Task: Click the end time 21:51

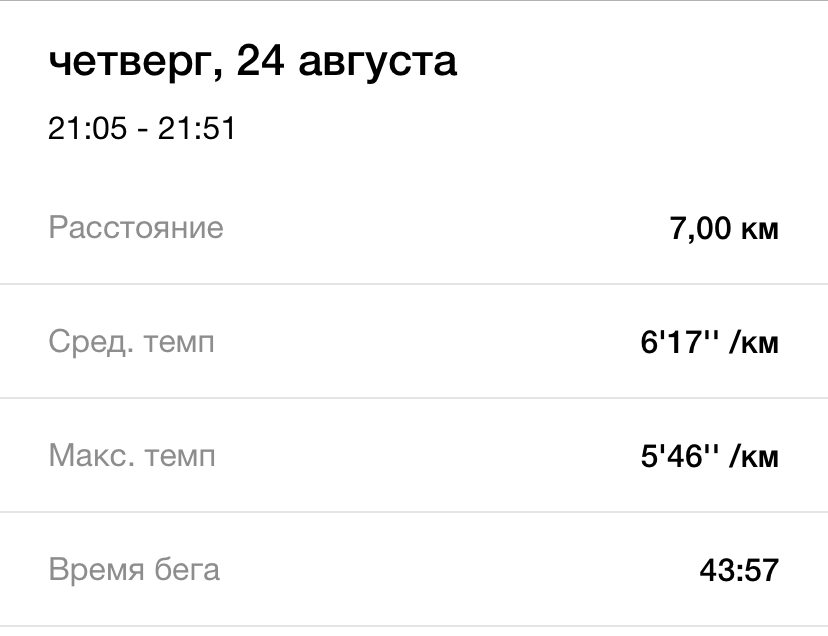Action: click(196, 128)
